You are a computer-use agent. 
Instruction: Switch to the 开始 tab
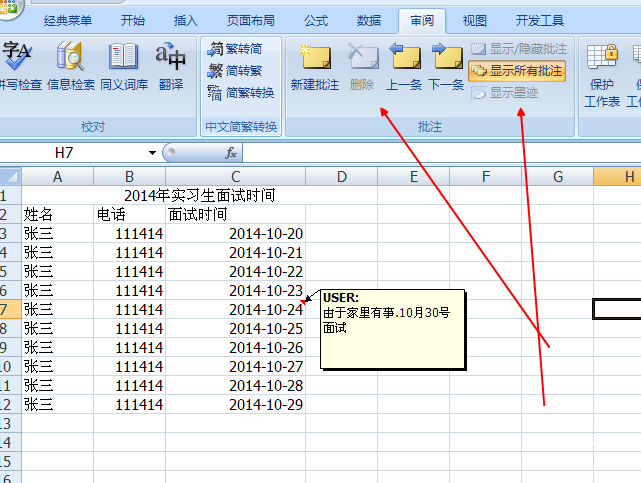click(132, 20)
